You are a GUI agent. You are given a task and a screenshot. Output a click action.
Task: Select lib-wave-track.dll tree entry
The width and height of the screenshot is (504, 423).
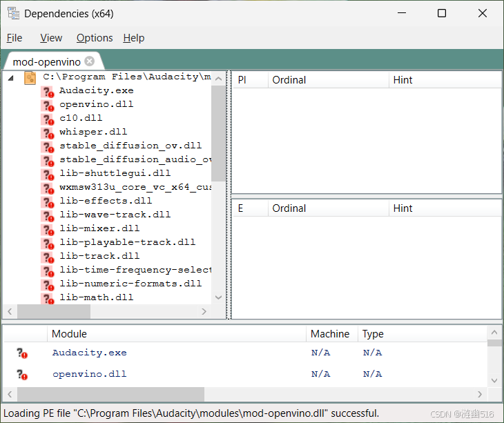115,215
